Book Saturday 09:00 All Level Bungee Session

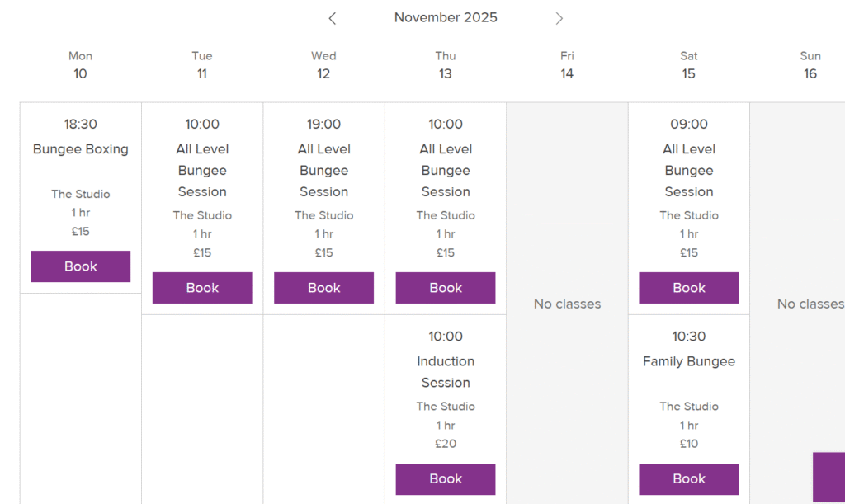pyautogui.click(x=688, y=288)
